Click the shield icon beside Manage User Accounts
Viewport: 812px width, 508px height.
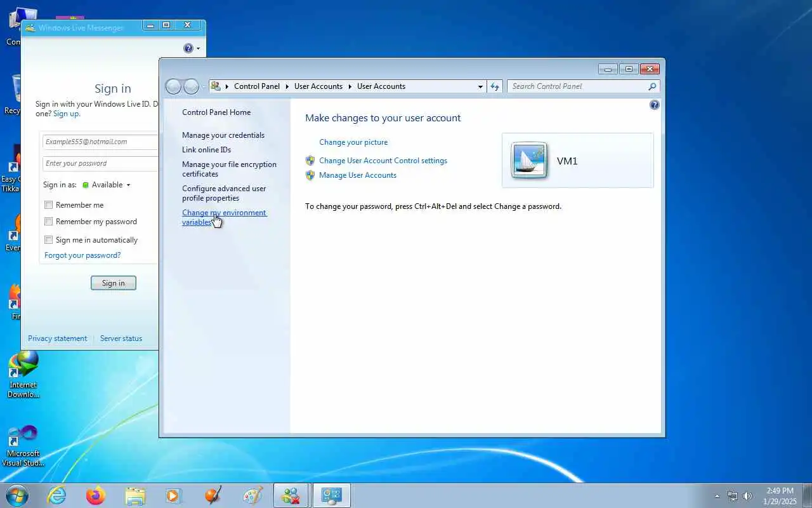coord(310,175)
